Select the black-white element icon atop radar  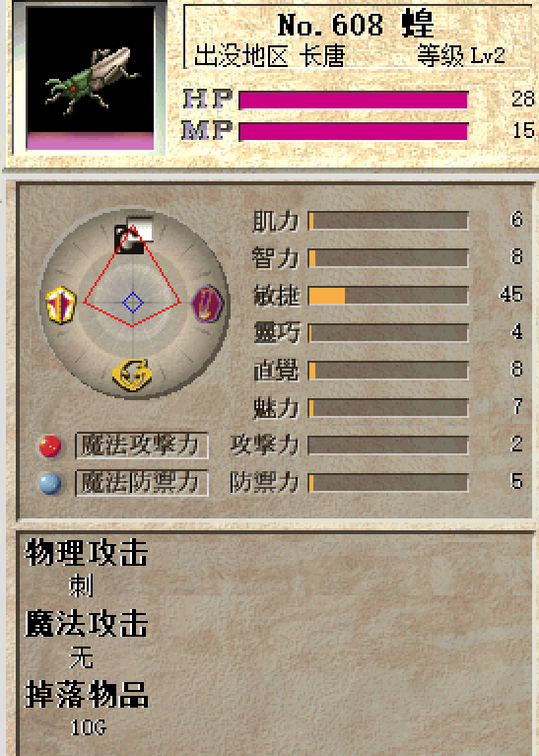coord(134,235)
